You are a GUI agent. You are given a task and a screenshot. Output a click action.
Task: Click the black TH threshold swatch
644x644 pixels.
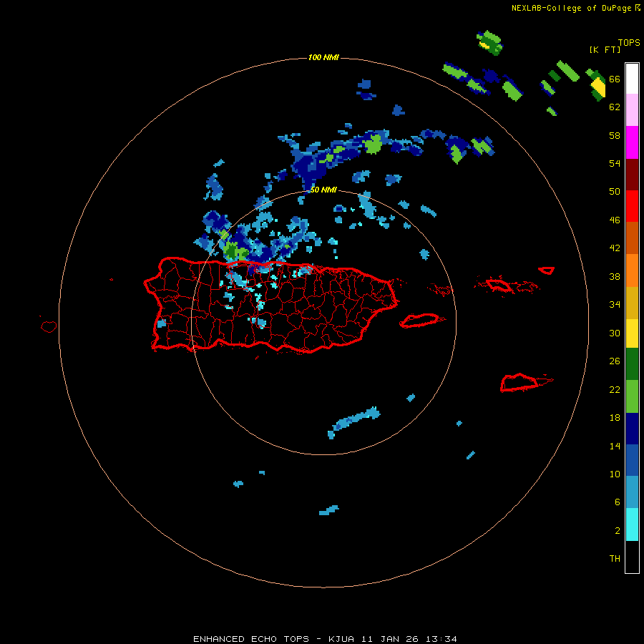point(632,557)
